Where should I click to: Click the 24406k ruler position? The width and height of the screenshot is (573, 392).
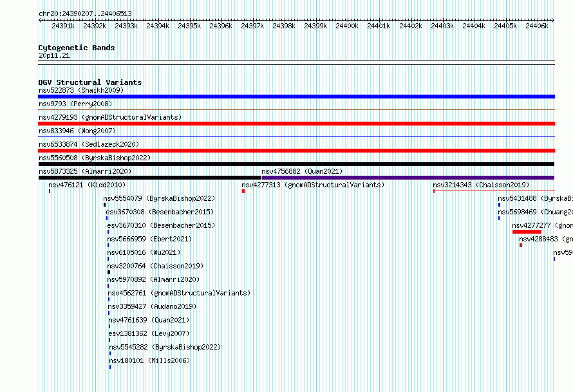point(537,26)
